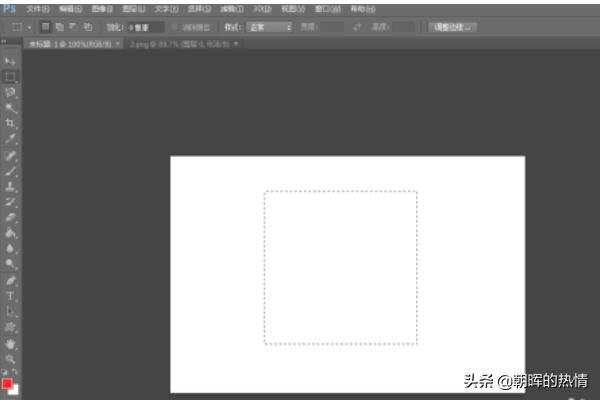Viewport: 600px width, 400px height.
Task: Select the Magic Wand tool
Action: [x=10, y=108]
